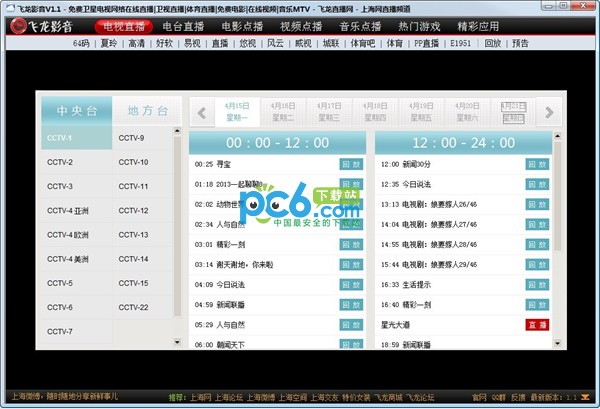This screenshot has height=409, width=600.
Task: Switch to 地方台 channel list
Action: coord(147,110)
